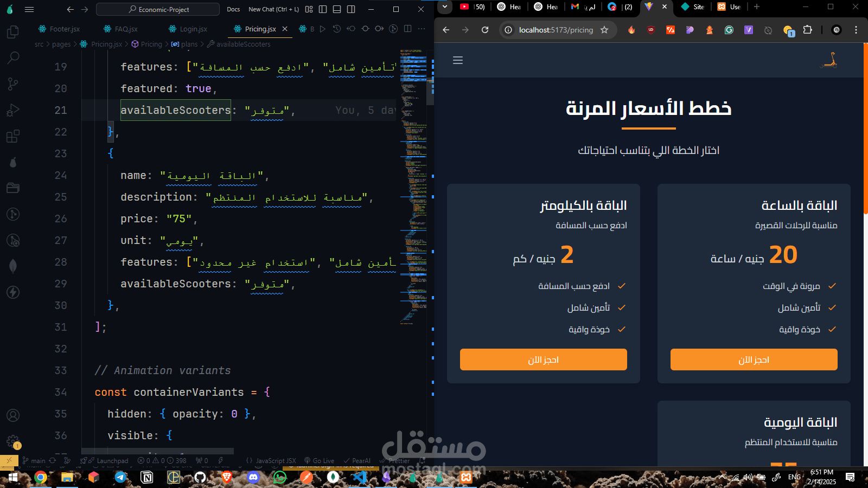The width and height of the screenshot is (868, 488).
Task: Click the Prettier status bar item
Action: coord(395,461)
